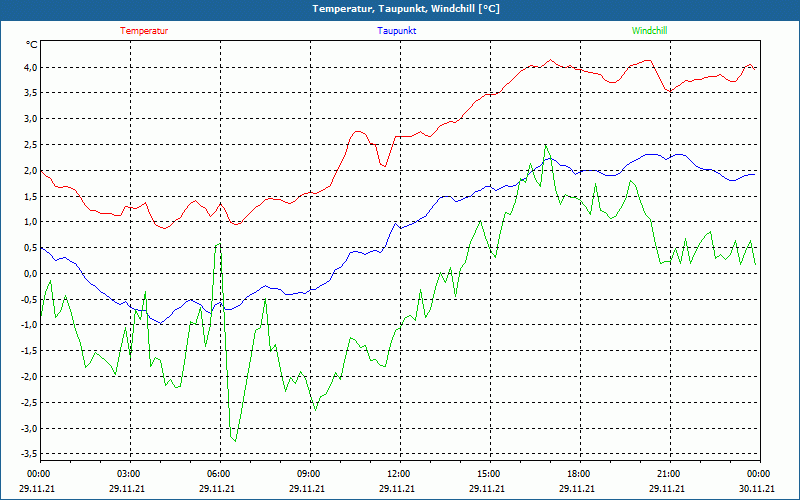The width and height of the screenshot is (800, 500).
Task: Click the '30.11.21' date label
Action: point(757,488)
